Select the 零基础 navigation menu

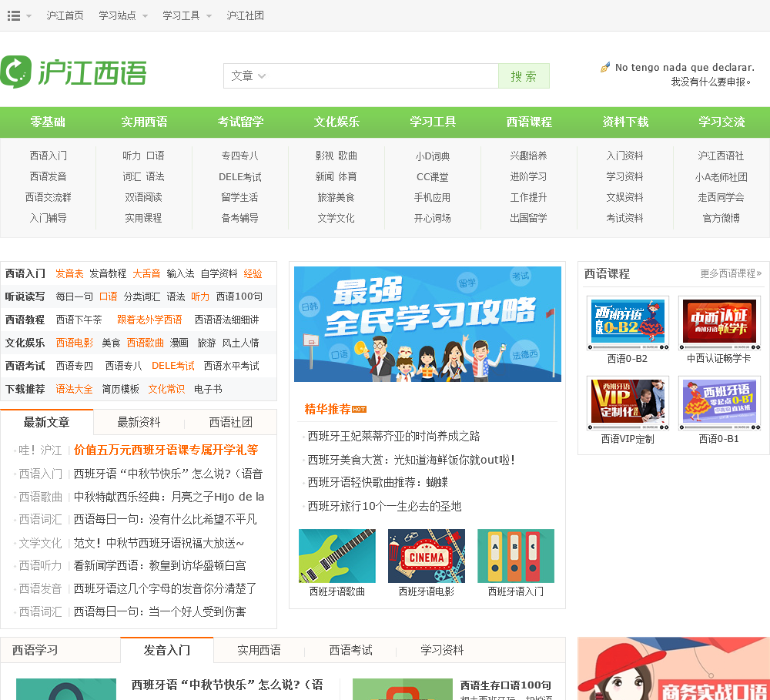[48, 122]
